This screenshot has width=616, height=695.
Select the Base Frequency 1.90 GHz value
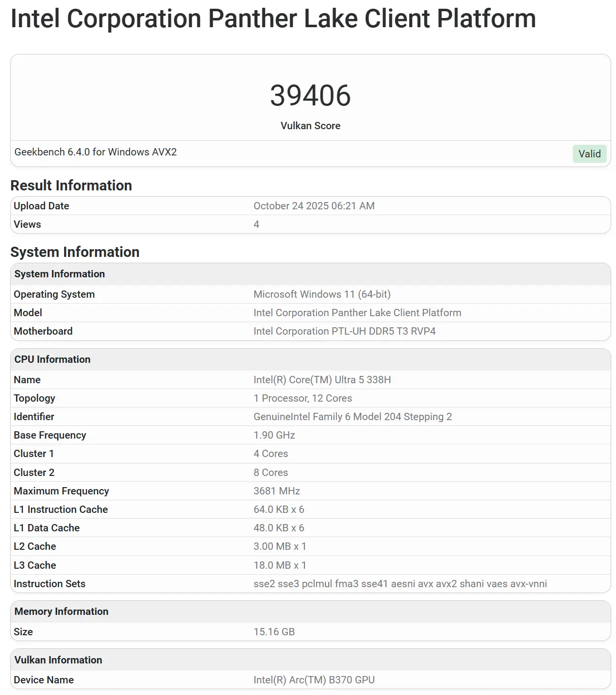click(274, 435)
